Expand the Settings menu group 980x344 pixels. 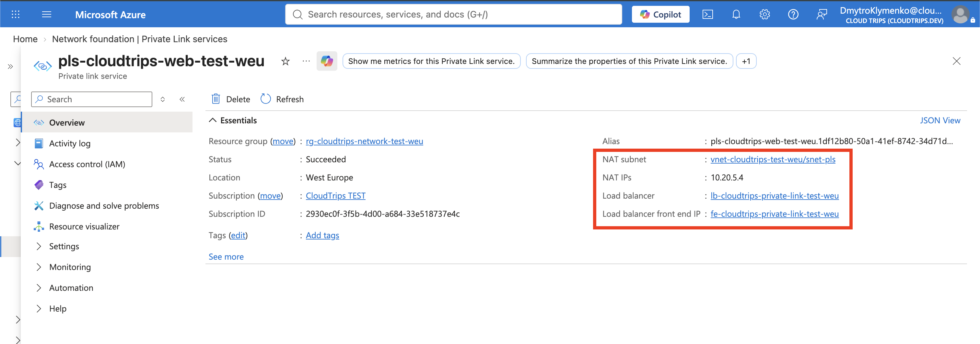(x=39, y=246)
